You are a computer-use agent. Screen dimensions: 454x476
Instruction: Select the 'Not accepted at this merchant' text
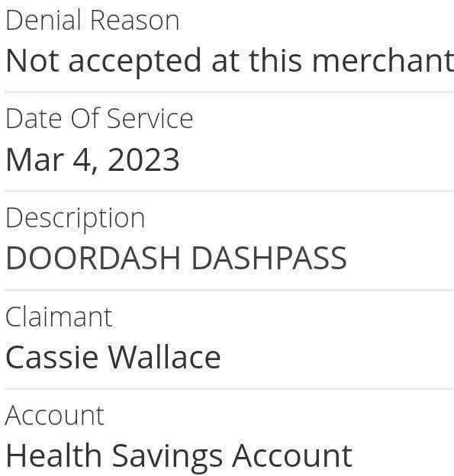tap(230, 61)
